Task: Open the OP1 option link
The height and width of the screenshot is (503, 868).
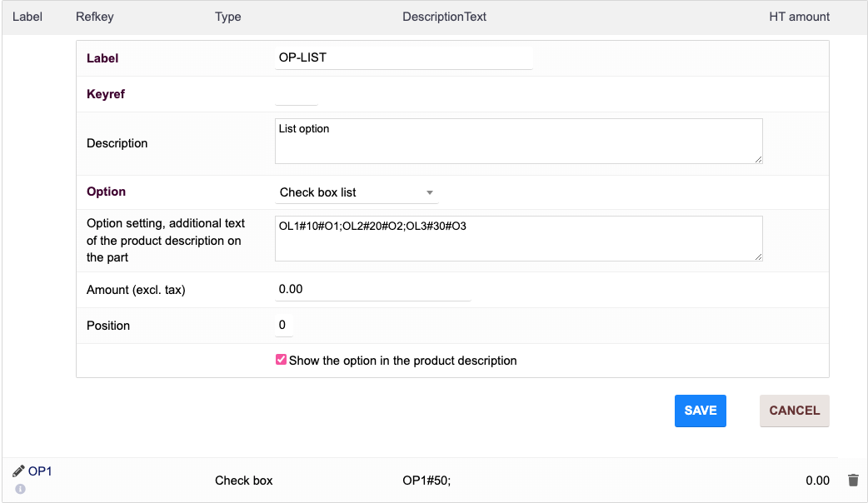Action: pyautogui.click(x=40, y=471)
